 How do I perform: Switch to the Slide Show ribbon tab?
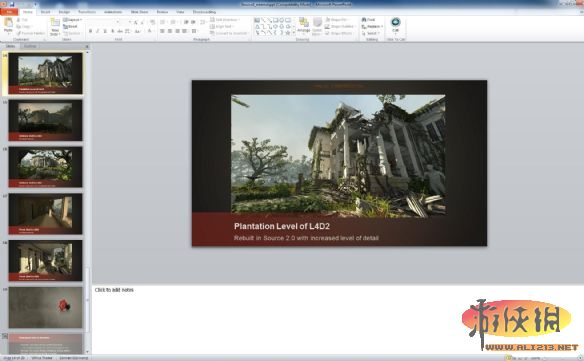(139, 12)
